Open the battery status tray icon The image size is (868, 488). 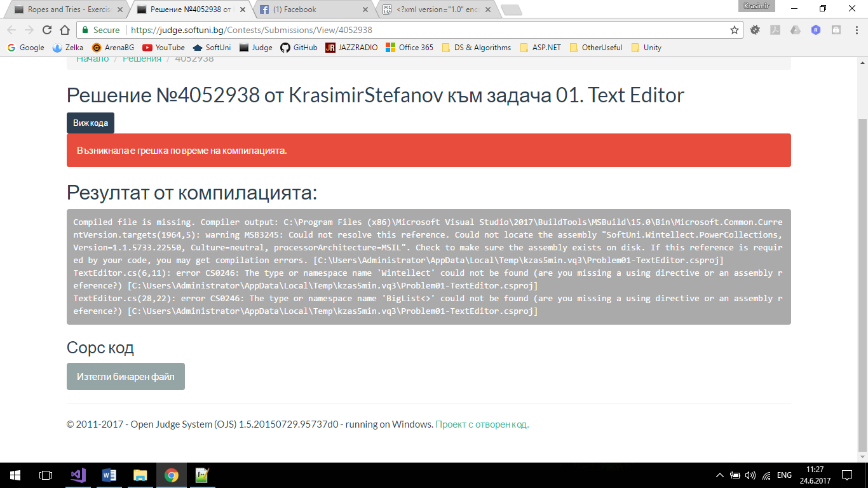point(735,475)
